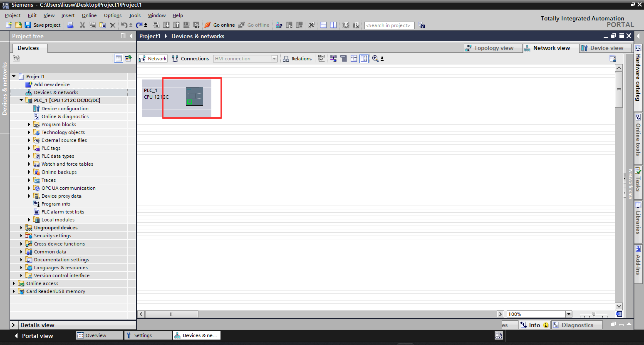This screenshot has height=345, width=644.
Task: Click the horizontal scrollbar thumb
Action: 171,314
